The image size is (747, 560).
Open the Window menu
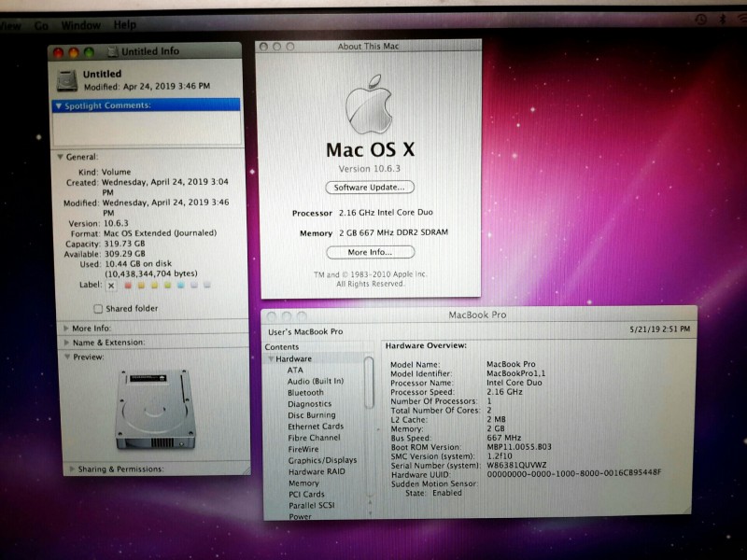pyautogui.click(x=81, y=25)
